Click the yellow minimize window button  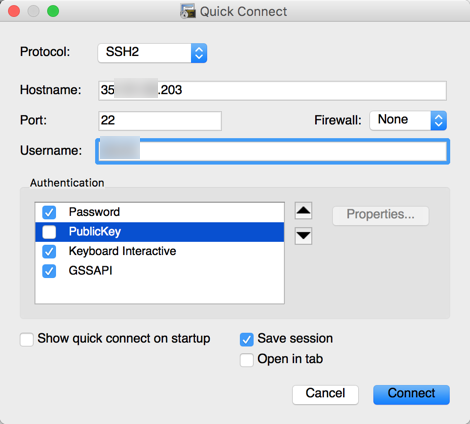coord(33,11)
